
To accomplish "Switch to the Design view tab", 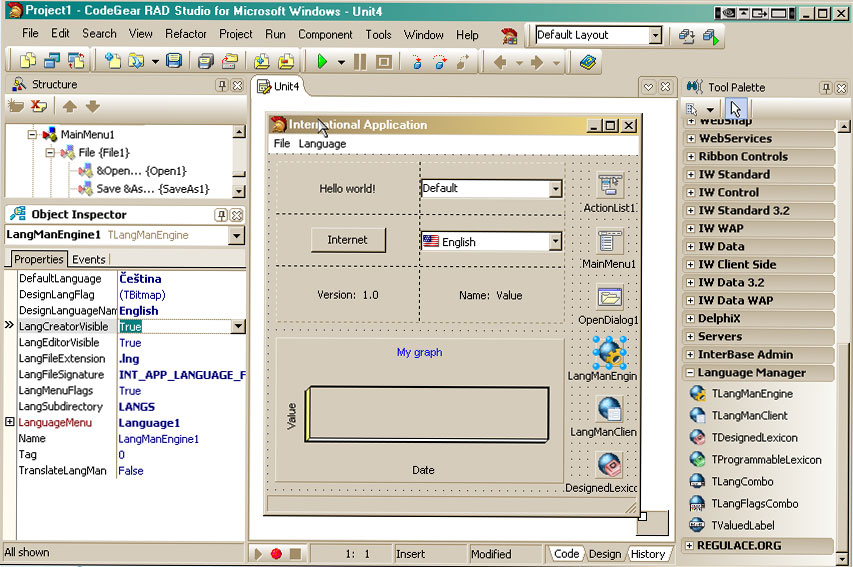I will (x=604, y=554).
